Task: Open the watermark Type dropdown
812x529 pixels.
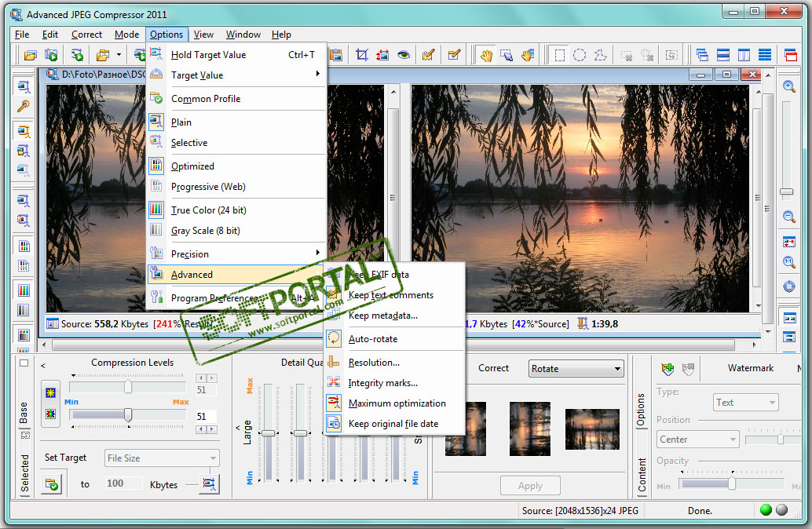Action: coord(745,402)
